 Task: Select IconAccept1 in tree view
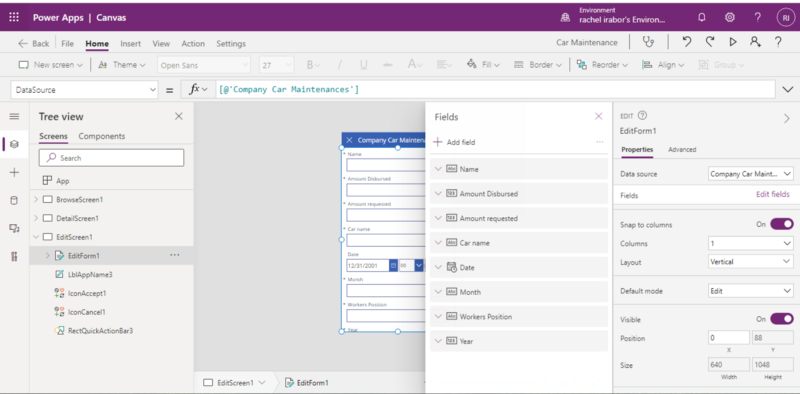point(87,293)
